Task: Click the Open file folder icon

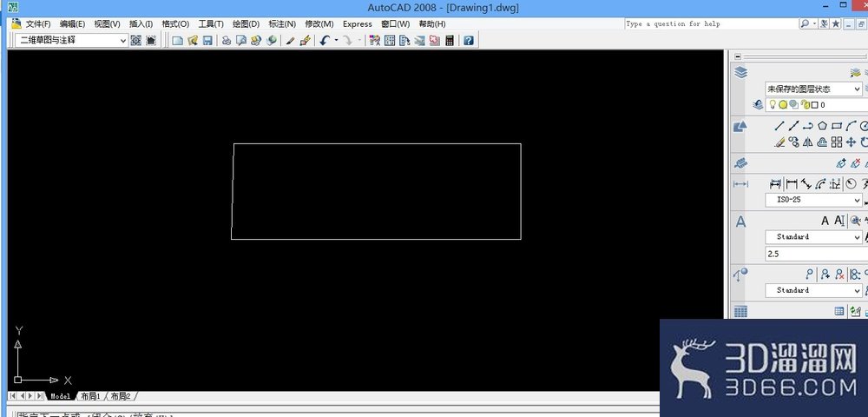Action: click(193, 41)
